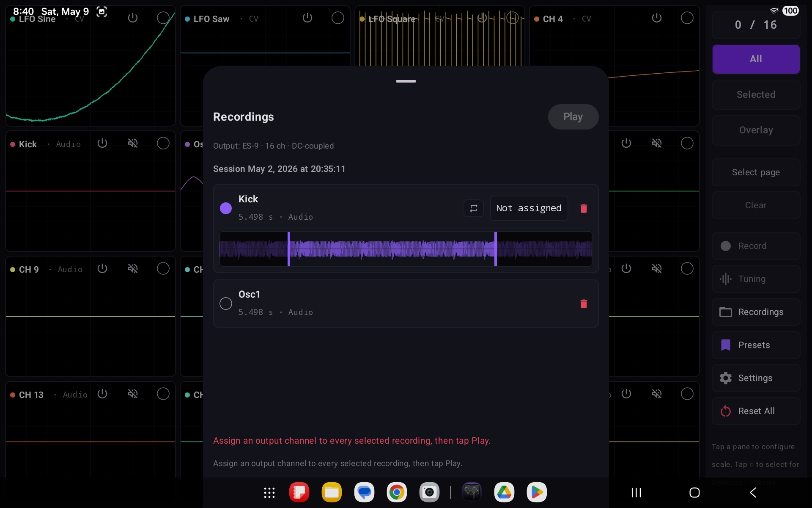Toggle power on the CH 9 pane
Image resolution: width=812 pixels, height=508 pixels.
point(102,268)
